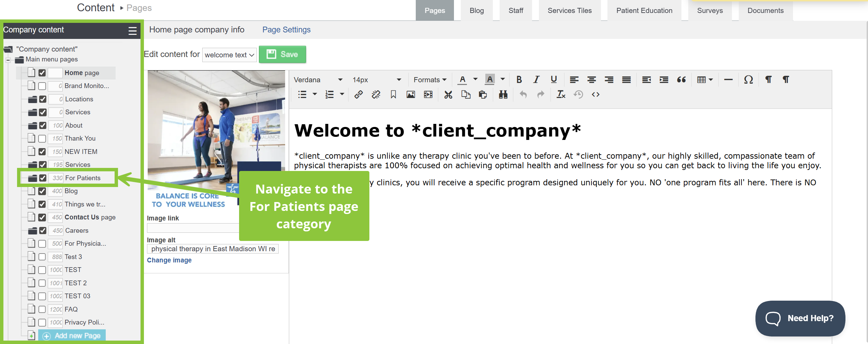The width and height of the screenshot is (868, 344).
Task: Open the Need Help? chat widget
Action: pos(800,318)
